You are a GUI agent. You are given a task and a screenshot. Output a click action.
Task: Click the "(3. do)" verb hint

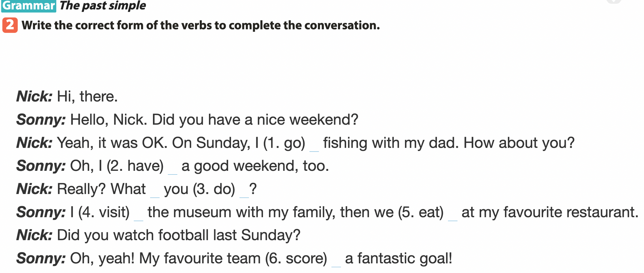point(214,189)
